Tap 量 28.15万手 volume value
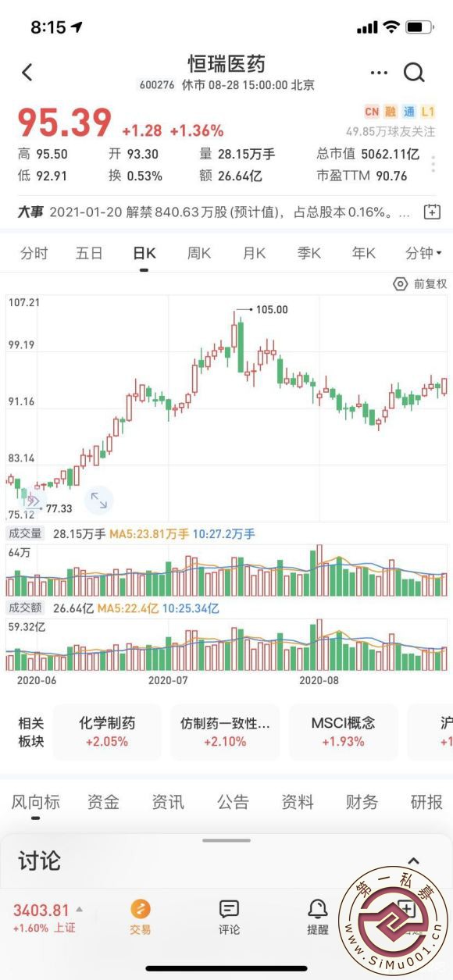This screenshot has width=453, height=980. (237, 155)
